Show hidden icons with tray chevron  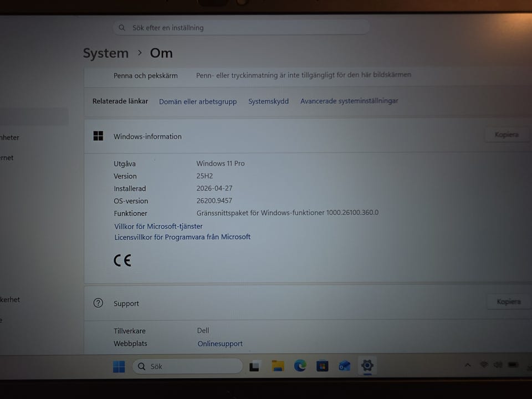pyautogui.click(x=468, y=365)
